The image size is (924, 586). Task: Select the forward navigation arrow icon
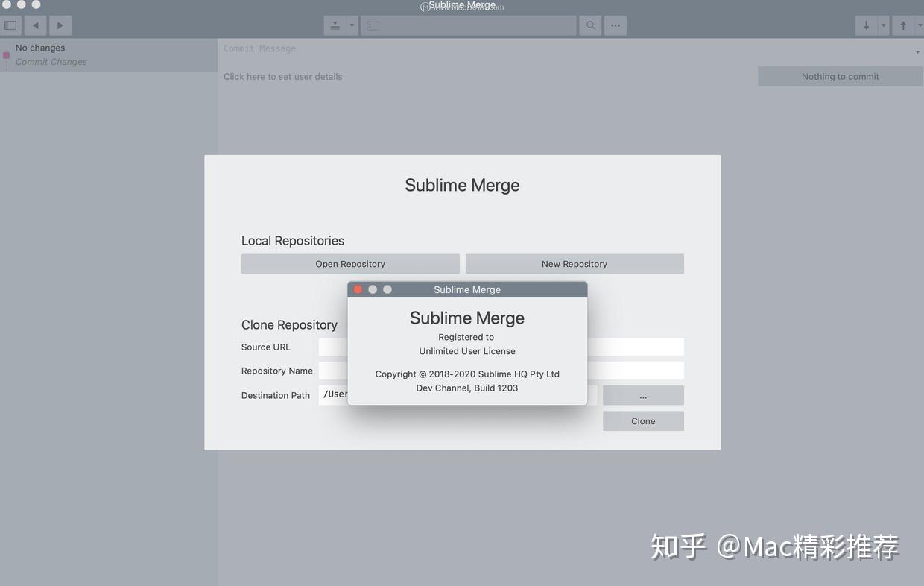(x=60, y=25)
